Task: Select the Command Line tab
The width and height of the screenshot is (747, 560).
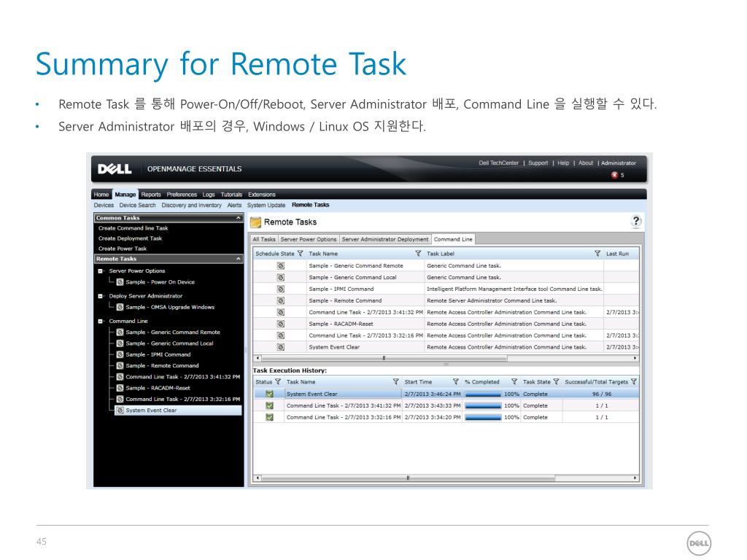Action: pyautogui.click(x=453, y=239)
